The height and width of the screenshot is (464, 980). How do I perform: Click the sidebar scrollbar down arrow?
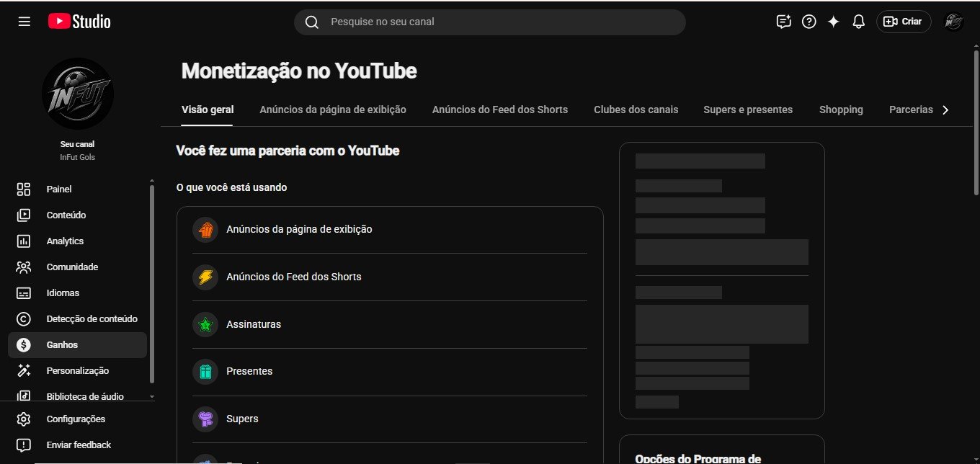point(151,396)
